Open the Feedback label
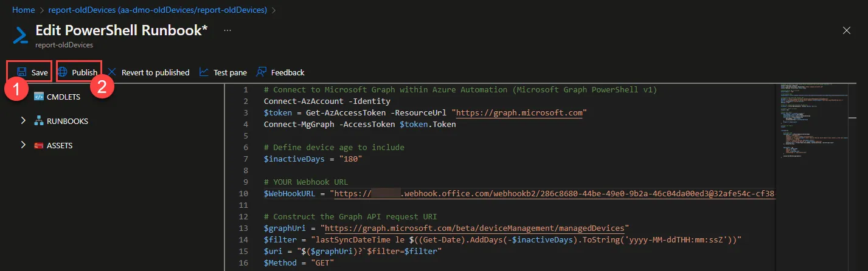Image resolution: width=868 pixels, height=271 pixels. pos(288,72)
